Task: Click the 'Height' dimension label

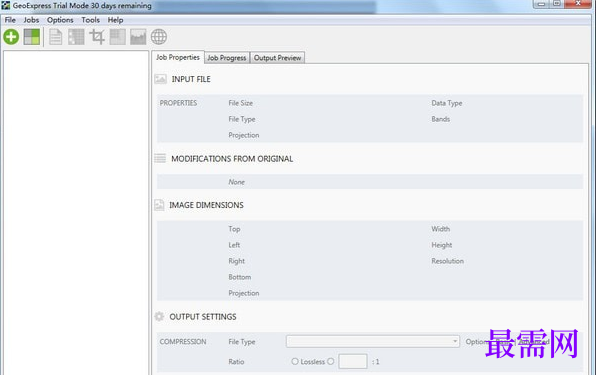Action: coord(442,245)
